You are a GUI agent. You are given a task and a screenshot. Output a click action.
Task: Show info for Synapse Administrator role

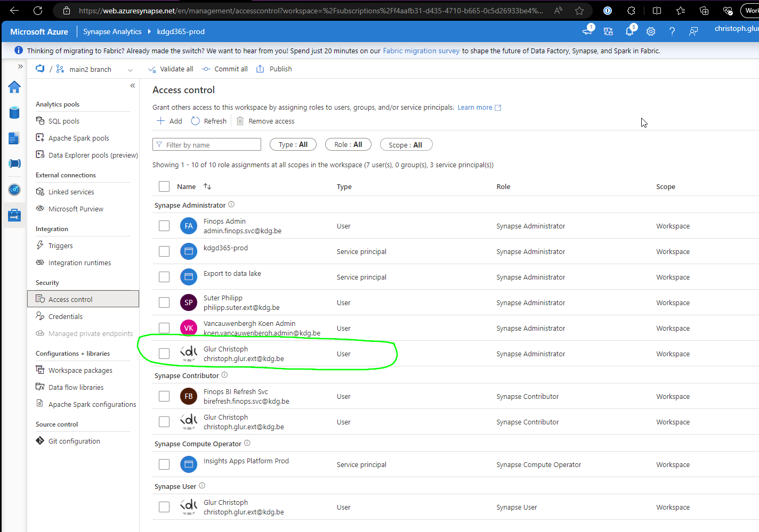tap(231, 204)
